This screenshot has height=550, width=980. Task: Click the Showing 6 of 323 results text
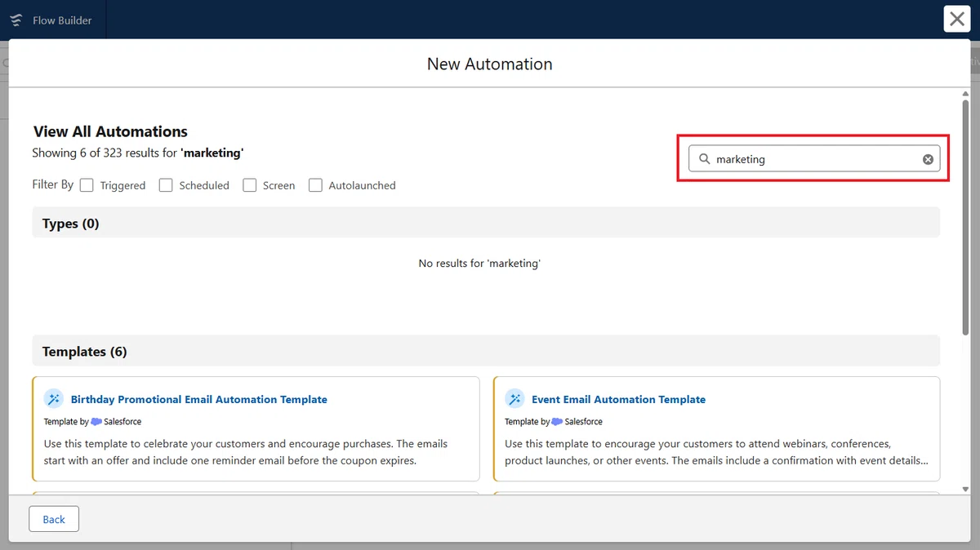138,153
